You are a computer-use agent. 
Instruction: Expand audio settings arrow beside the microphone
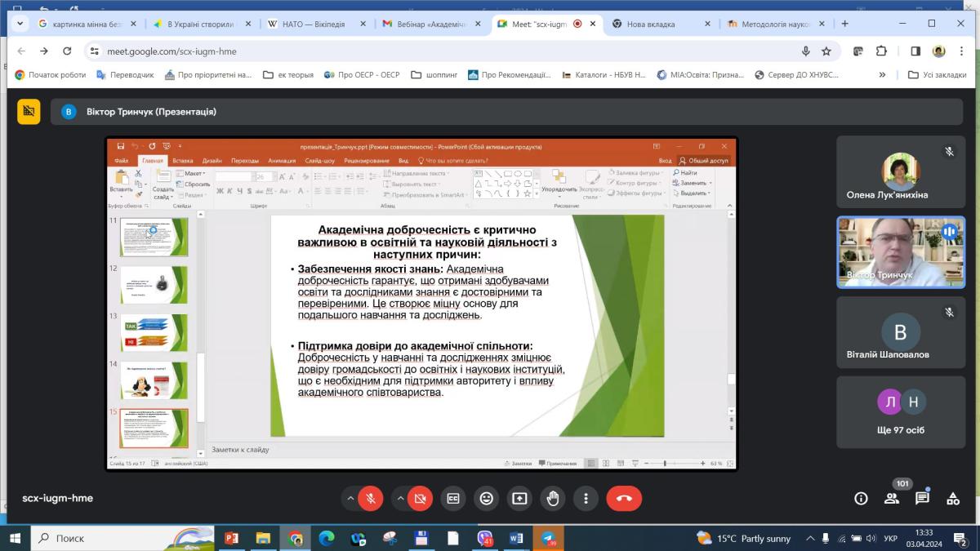point(351,498)
